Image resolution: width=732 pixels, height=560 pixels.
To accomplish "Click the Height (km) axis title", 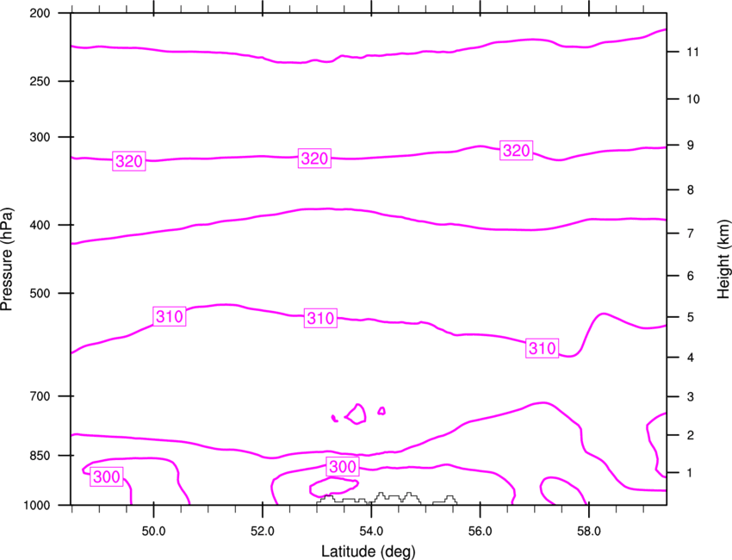I will point(723,258).
